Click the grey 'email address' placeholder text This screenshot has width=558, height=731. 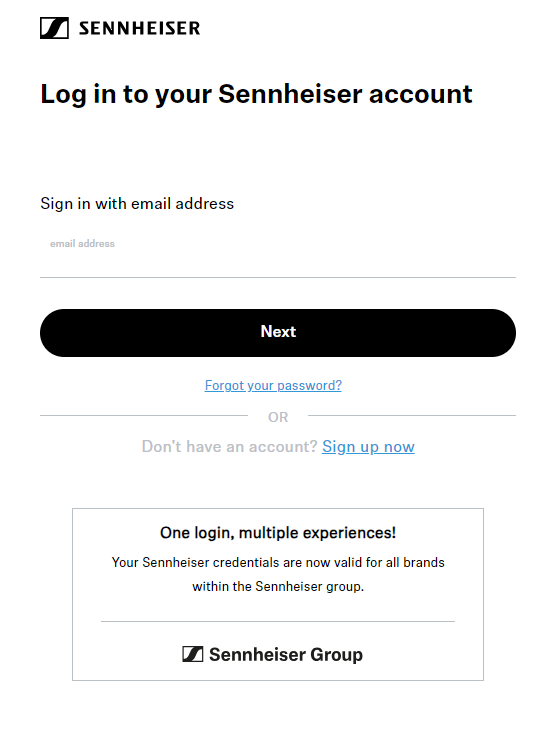tap(83, 244)
